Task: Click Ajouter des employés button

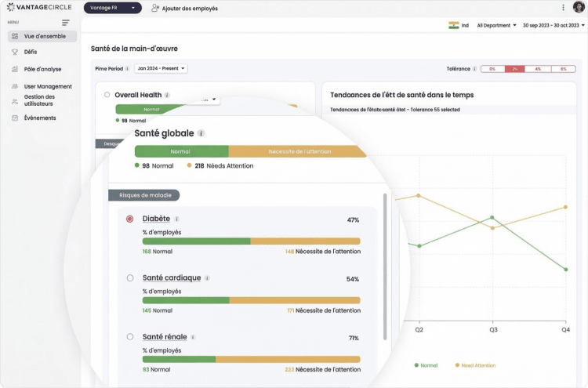Action: tap(184, 9)
